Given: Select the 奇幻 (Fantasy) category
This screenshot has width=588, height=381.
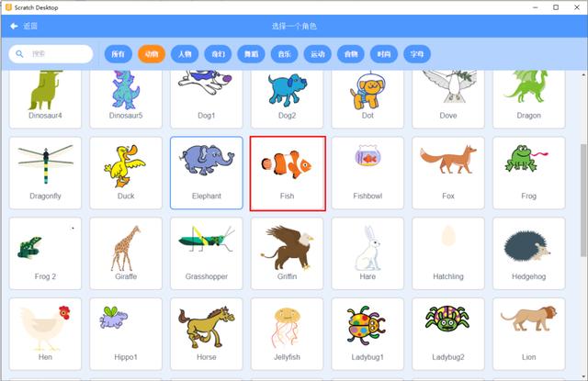Looking at the screenshot, I should [218, 54].
